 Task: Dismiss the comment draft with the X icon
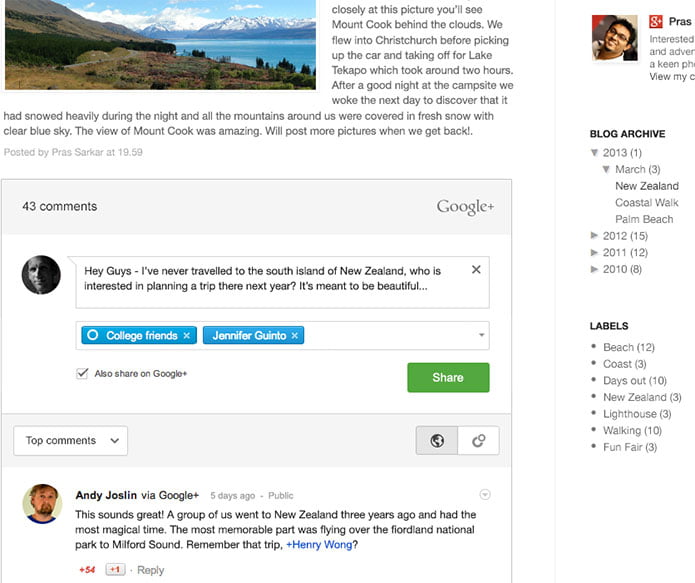476,270
